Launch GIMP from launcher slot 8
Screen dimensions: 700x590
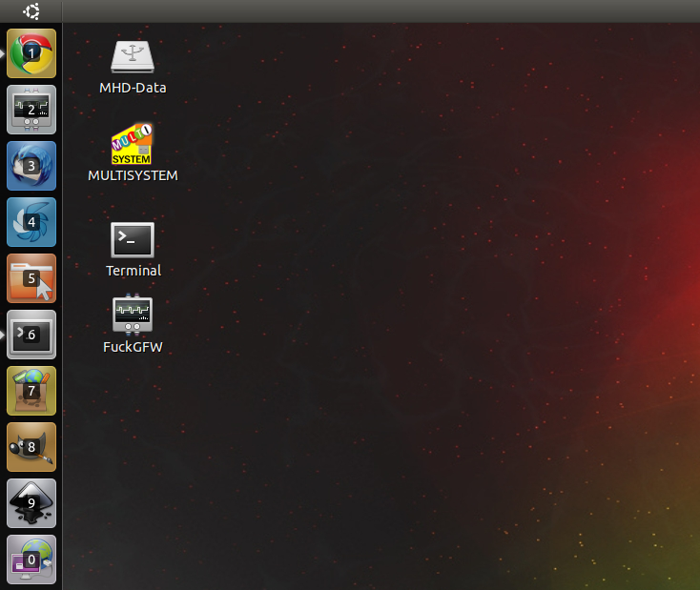(x=31, y=447)
